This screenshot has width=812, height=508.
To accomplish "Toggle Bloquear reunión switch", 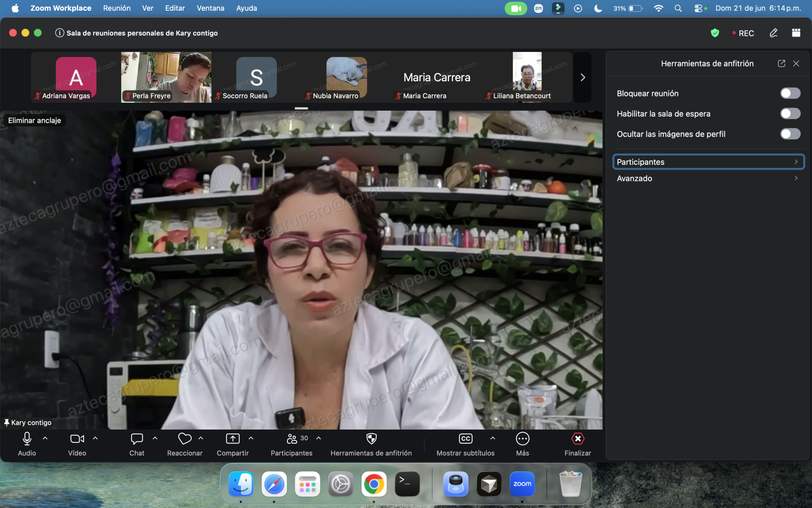I will 790,93.
